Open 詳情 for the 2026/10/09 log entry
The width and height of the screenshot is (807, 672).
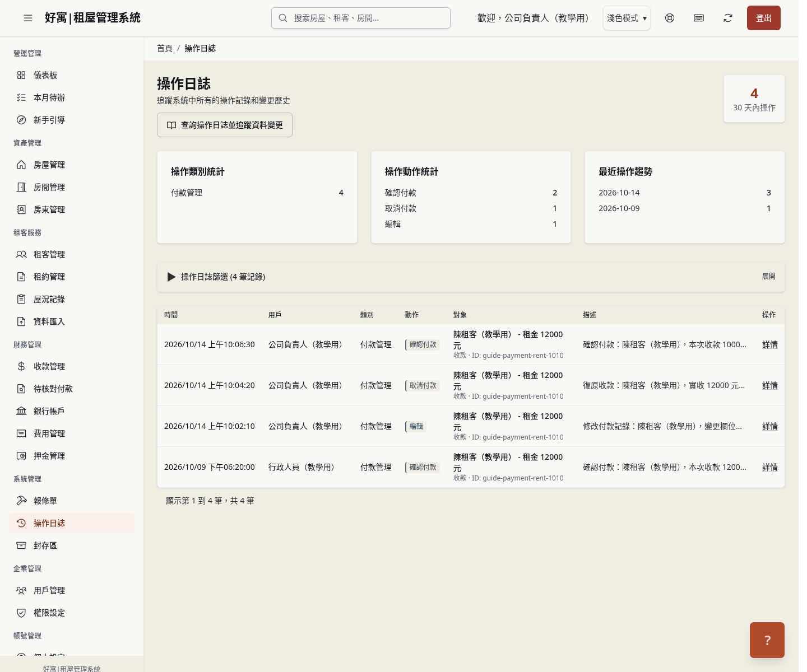click(x=770, y=468)
